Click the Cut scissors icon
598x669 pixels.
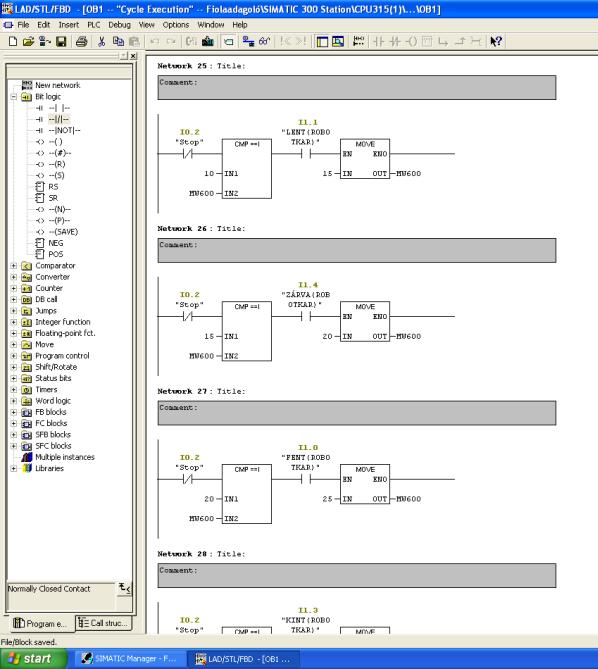click(x=101, y=41)
